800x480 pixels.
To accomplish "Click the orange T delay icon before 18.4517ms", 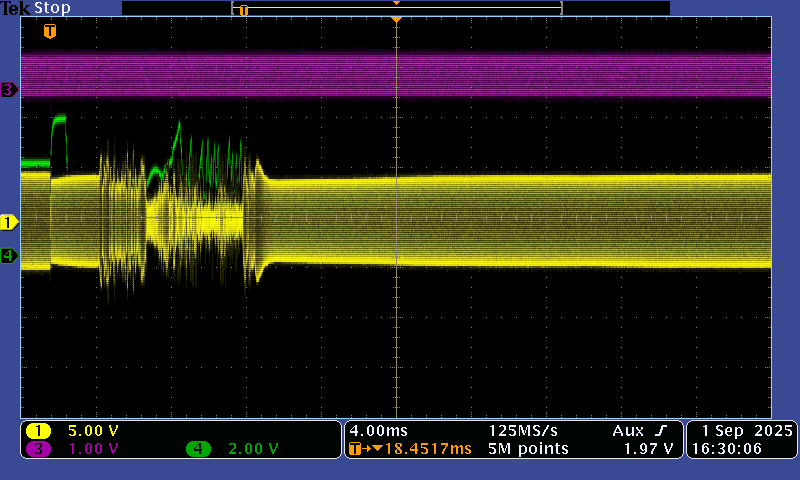I will [356, 449].
